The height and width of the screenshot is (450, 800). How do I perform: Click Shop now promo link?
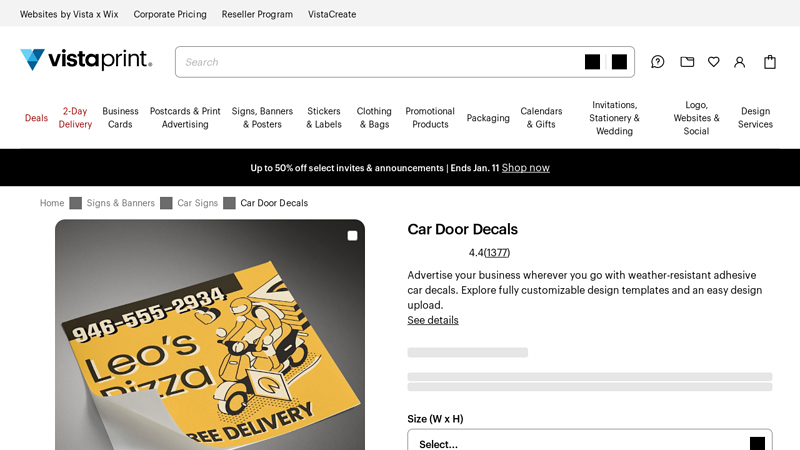pos(526,168)
